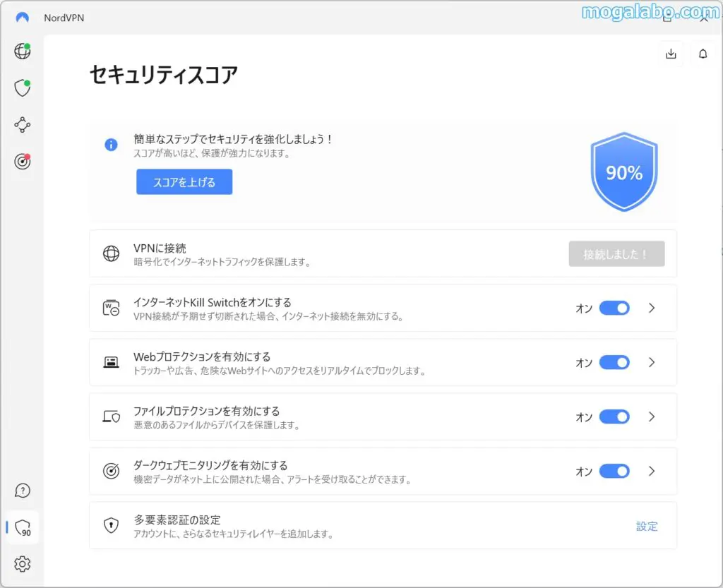Image resolution: width=723 pixels, height=588 pixels.
Task: Expand Webプロテクション details chevron
Action: pos(652,362)
